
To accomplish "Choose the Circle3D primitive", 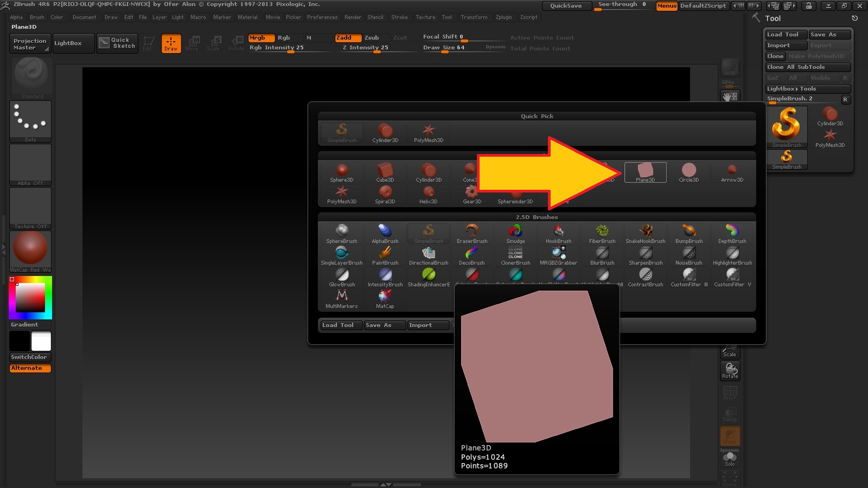I will pos(689,172).
